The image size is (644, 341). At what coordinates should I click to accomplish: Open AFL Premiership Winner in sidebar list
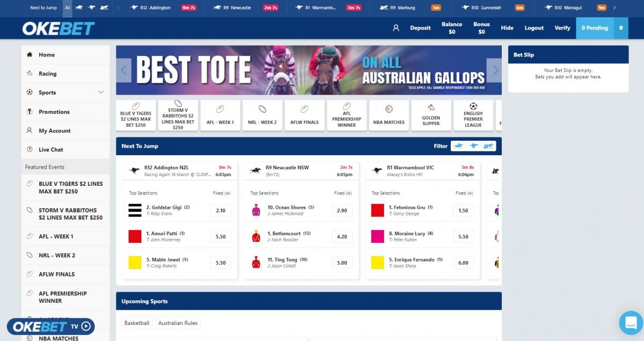[x=65, y=297]
